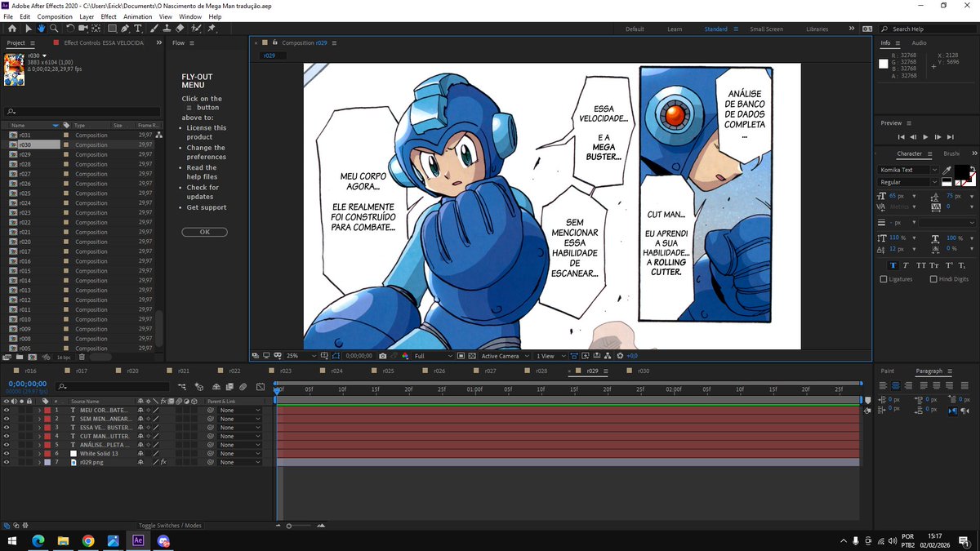980x551 pixels.
Task: Select the Rectangle shape tool
Action: pyautogui.click(x=112, y=29)
